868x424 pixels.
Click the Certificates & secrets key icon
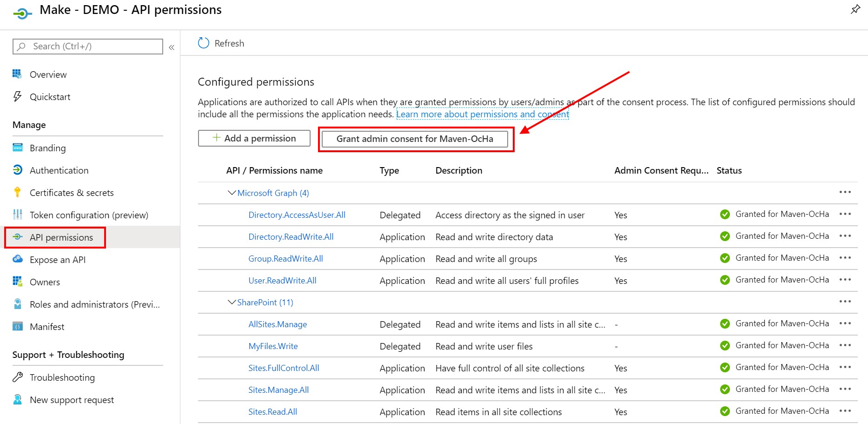coord(18,192)
